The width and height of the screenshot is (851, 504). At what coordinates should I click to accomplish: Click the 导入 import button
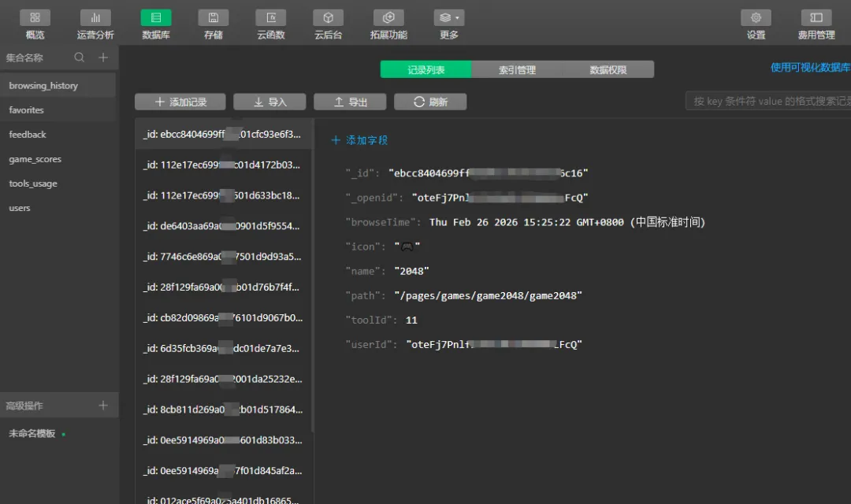[x=269, y=102]
